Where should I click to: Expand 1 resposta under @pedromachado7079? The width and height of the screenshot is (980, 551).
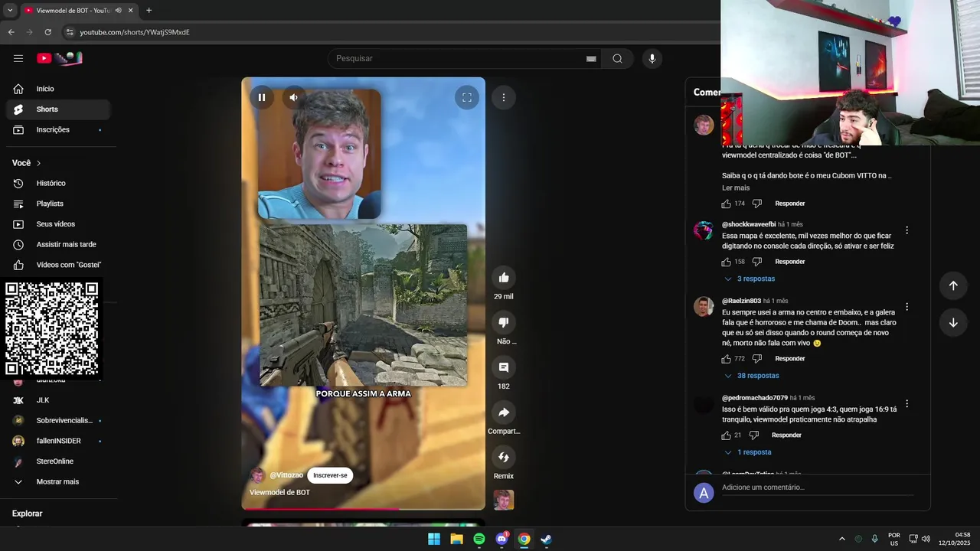pyautogui.click(x=747, y=452)
